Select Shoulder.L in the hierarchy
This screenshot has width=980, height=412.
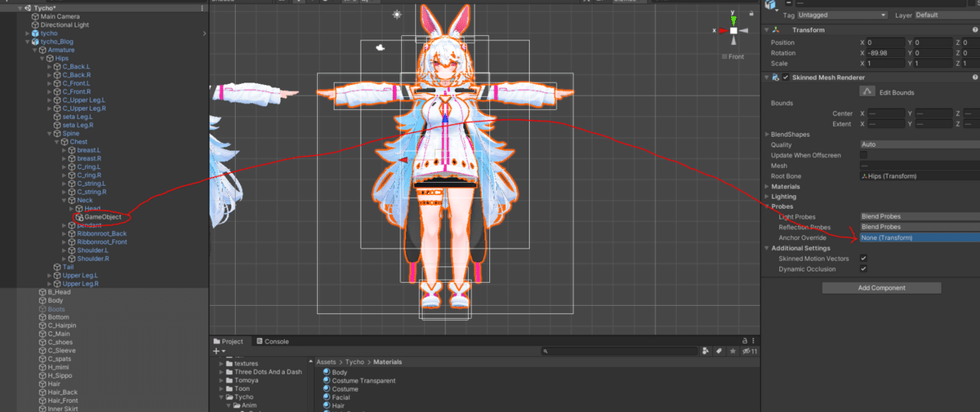pyautogui.click(x=92, y=250)
